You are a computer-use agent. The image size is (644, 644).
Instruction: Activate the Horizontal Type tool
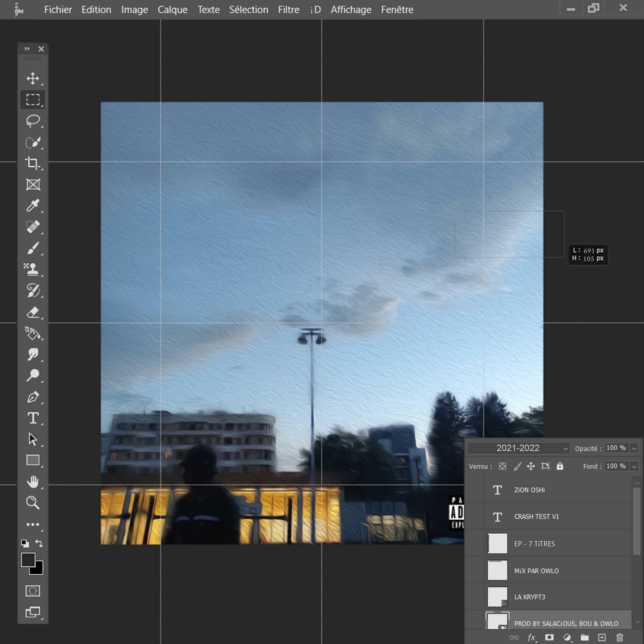point(33,418)
